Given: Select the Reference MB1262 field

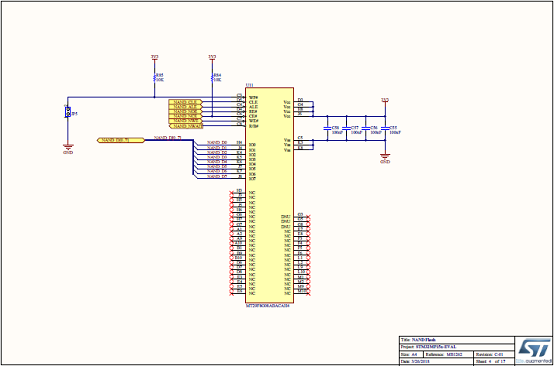Looking at the screenshot, I should tap(448, 354).
